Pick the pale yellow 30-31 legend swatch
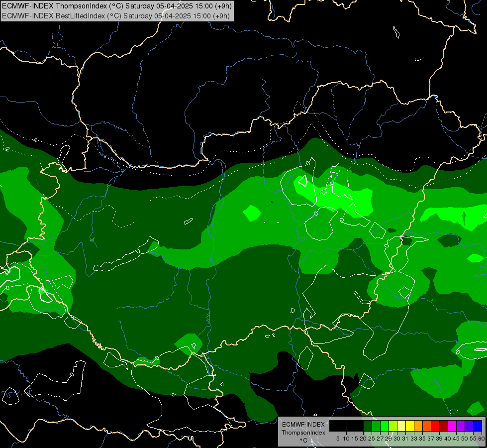The width and height of the screenshot is (487, 448). pos(401,426)
